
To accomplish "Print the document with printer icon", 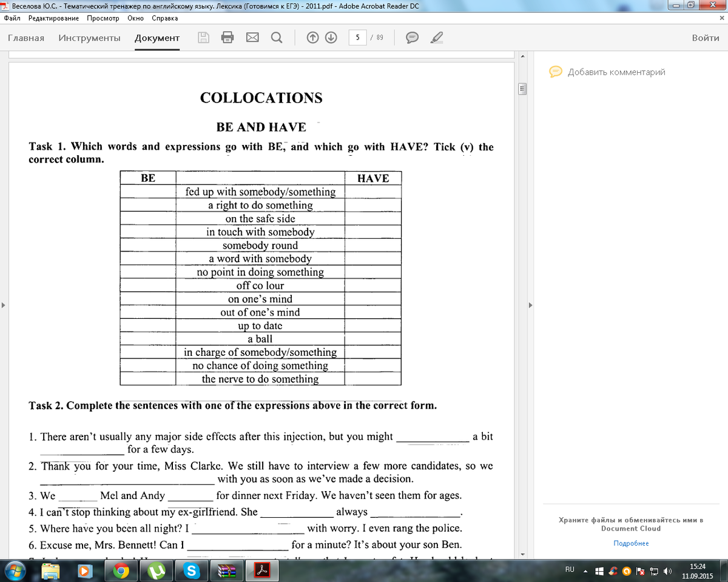I will [227, 38].
